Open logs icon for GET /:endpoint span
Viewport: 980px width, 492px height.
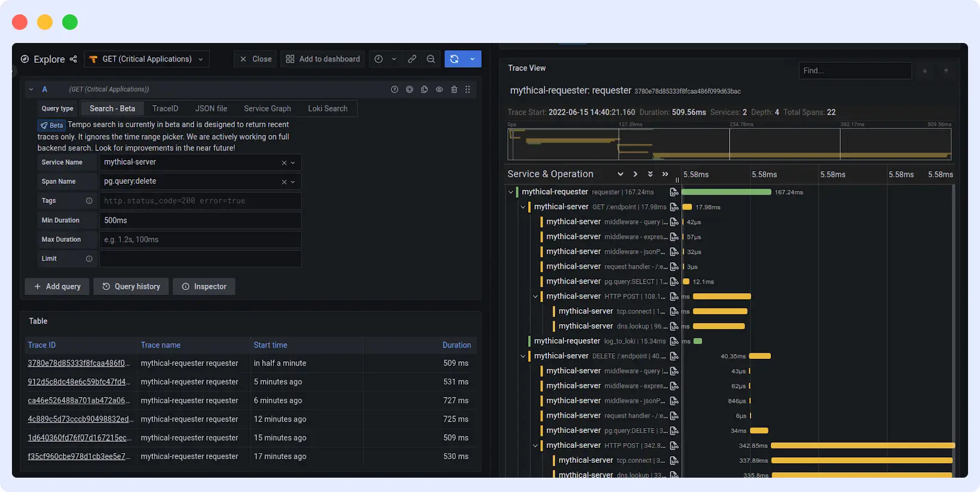(x=674, y=207)
